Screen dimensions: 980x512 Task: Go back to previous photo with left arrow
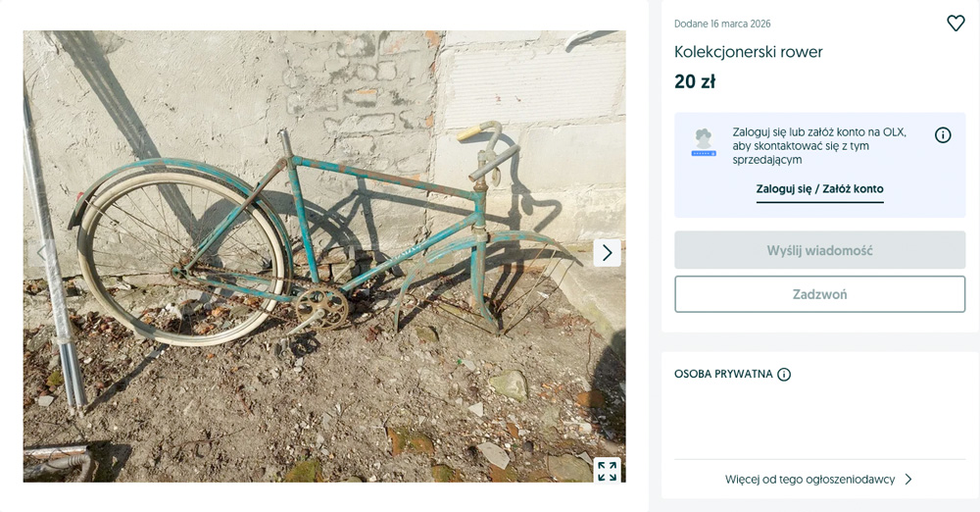pos(42,252)
